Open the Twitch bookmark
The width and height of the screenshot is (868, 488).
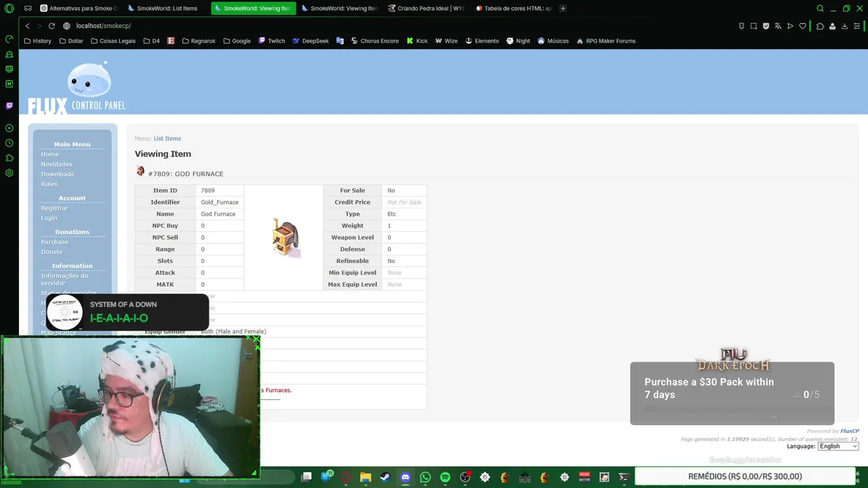pyautogui.click(x=272, y=41)
